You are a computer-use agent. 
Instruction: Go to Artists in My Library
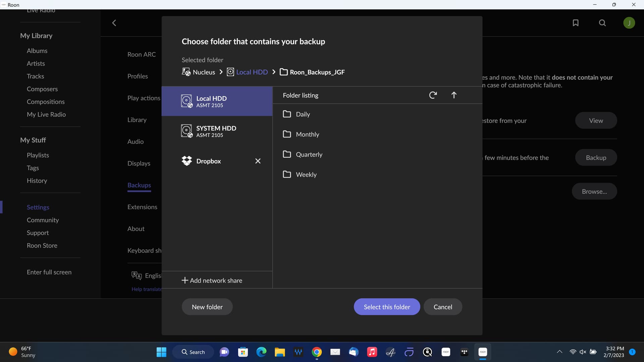pos(36,63)
